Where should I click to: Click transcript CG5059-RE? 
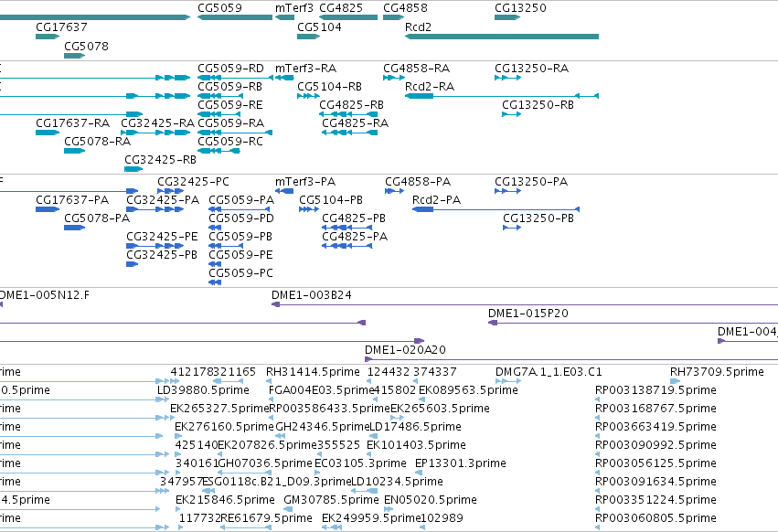coord(219,114)
